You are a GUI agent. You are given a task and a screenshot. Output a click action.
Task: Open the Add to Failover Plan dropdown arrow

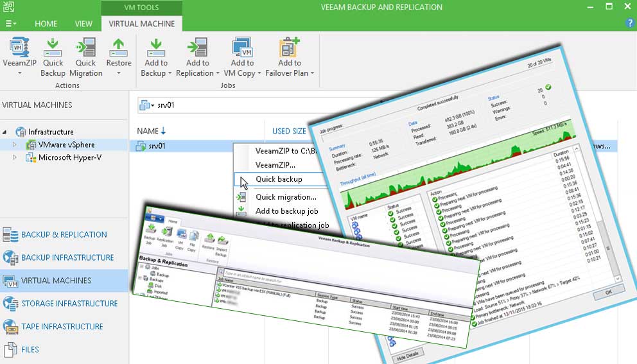pyautogui.click(x=312, y=74)
